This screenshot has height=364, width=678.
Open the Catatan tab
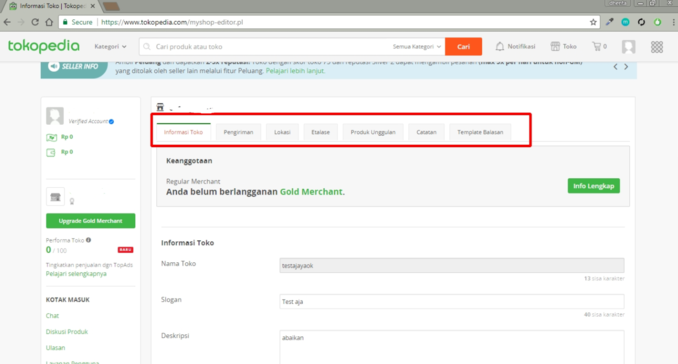coord(426,132)
